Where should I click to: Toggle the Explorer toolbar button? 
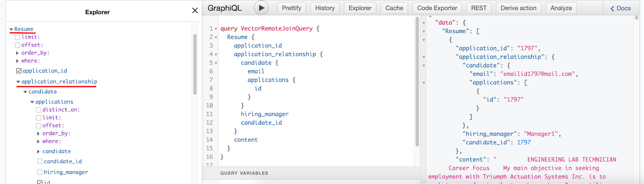(360, 8)
